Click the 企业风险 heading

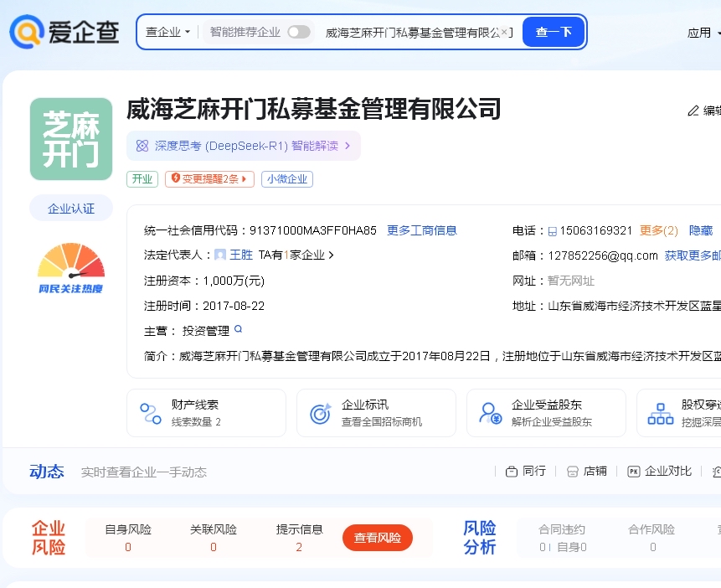tap(49, 538)
